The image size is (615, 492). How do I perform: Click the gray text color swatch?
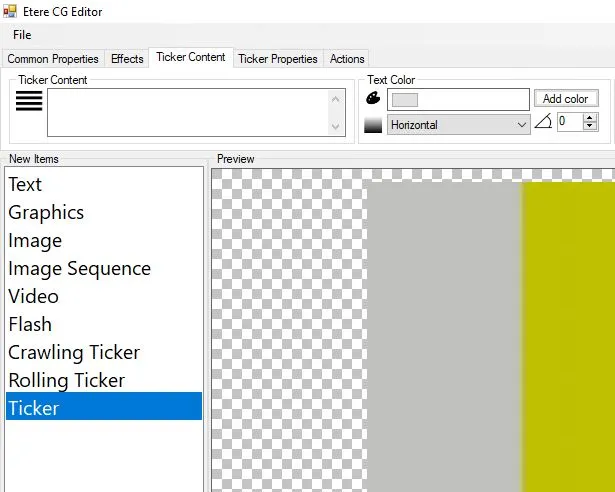[x=458, y=99]
